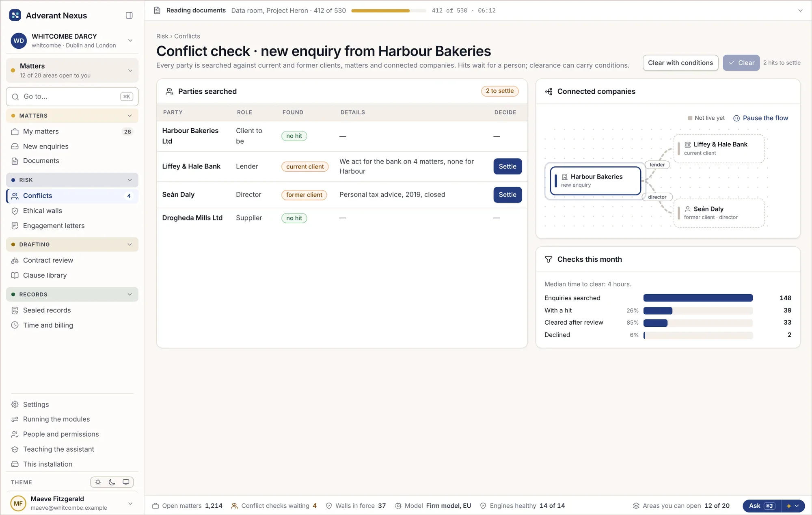Open Contract review
The image size is (812, 515).
coord(72,260)
